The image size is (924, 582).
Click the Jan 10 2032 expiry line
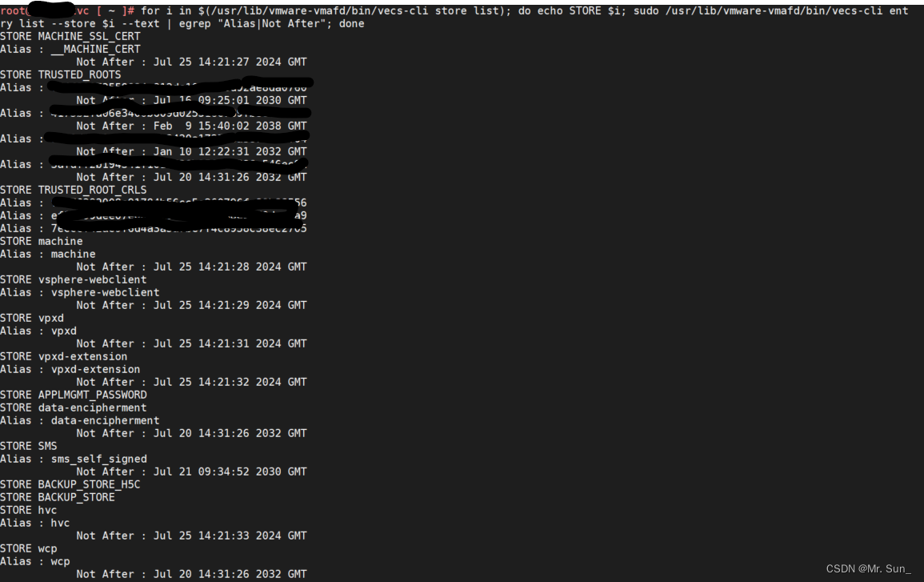coord(191,151)
